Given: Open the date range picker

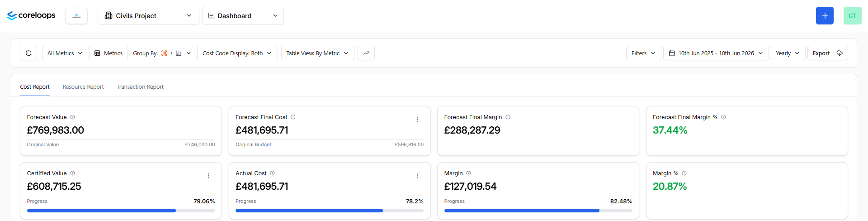Looking at the screenshot, I should [x=716, y=53].
